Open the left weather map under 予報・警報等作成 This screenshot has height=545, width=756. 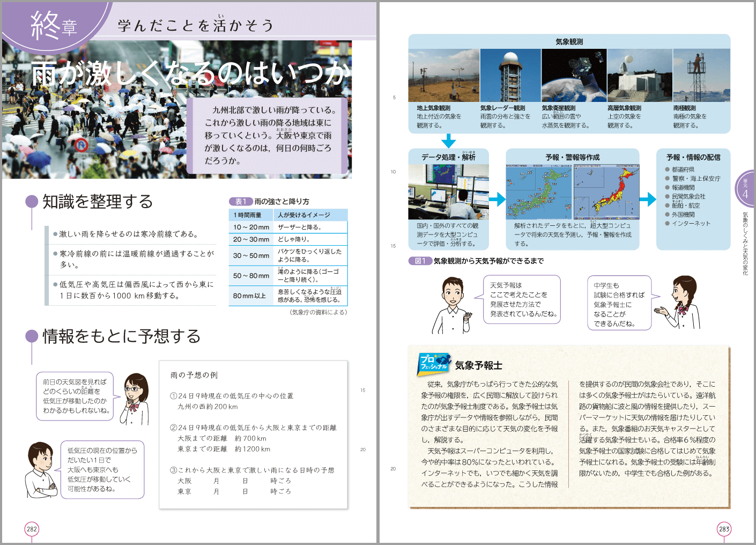[539, 192]
